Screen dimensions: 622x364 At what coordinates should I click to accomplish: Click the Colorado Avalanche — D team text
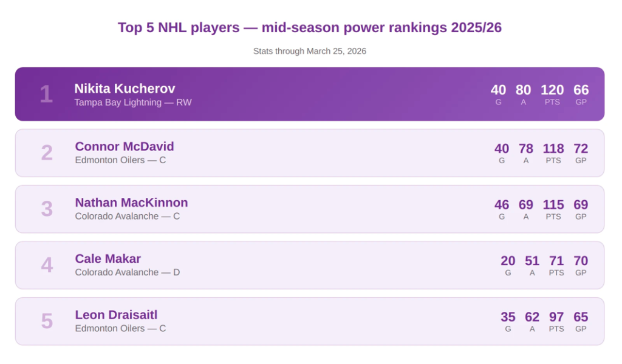(128, 272)
